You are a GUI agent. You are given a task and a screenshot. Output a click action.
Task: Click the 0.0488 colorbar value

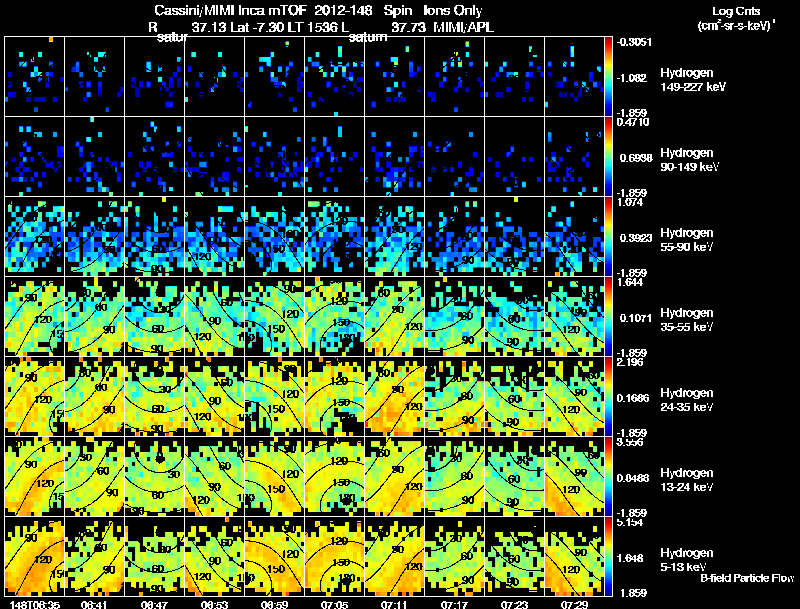coord(633,478)
